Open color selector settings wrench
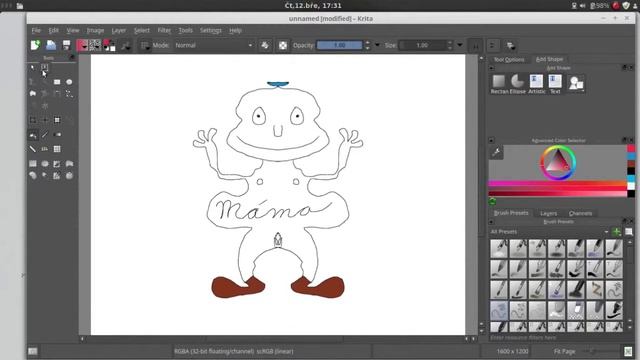This screenshot has height=360, width=640. (x=497, y=153)
